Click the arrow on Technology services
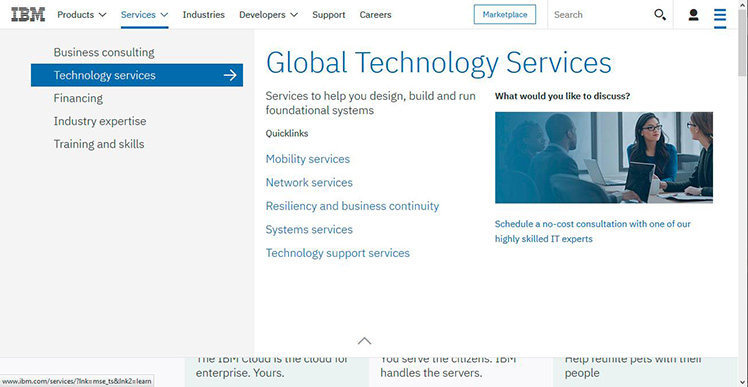Viewport: 748px width, 387px height. click(230, 75)
